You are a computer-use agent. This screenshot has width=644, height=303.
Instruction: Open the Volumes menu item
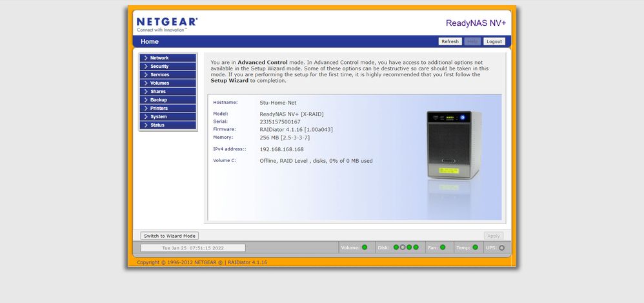pyautogui.click(x=168, y=83)
